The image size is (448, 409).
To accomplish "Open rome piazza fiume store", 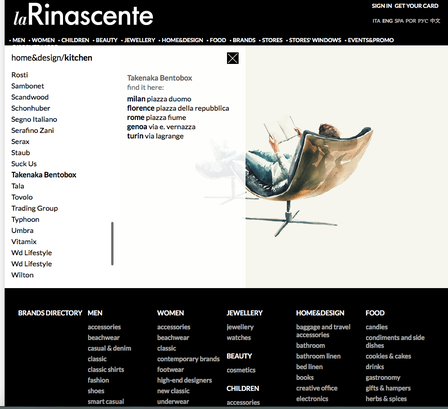I will coord(157,117).
